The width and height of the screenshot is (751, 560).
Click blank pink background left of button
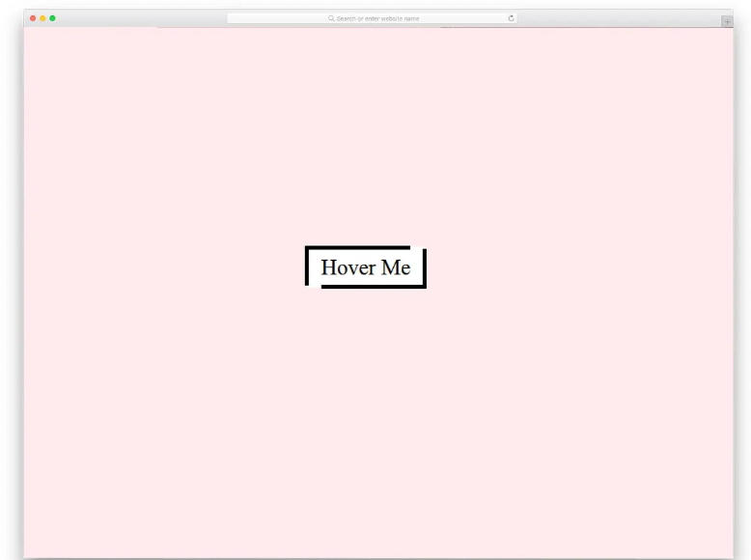click(x=164, y=267)
